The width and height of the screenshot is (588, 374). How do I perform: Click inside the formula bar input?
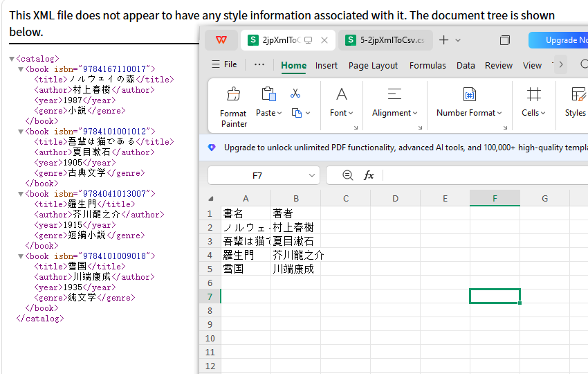point(486,175)
